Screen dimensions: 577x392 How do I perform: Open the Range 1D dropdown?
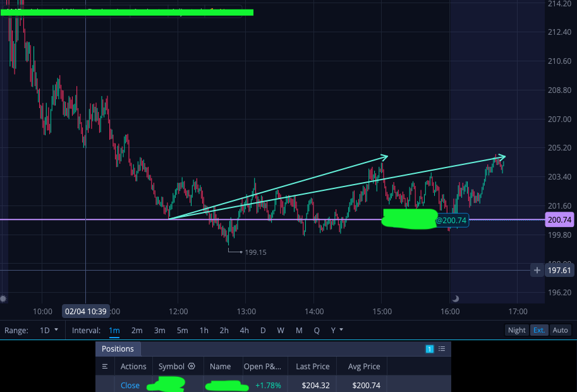(x=49, y=330)
